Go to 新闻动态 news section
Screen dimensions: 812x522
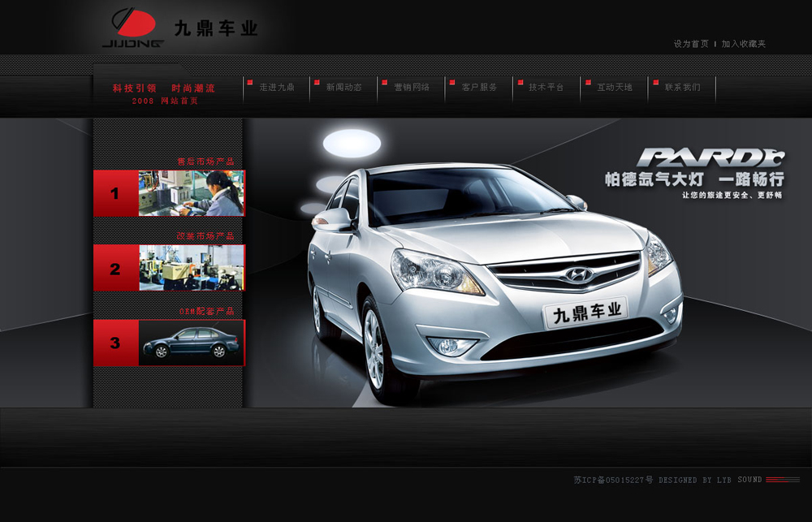pyautogui.click(x=343, y=88)
